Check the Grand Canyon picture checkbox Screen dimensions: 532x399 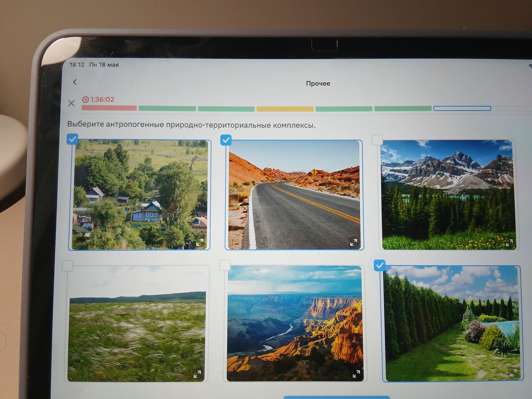click(x=225, y=265)
